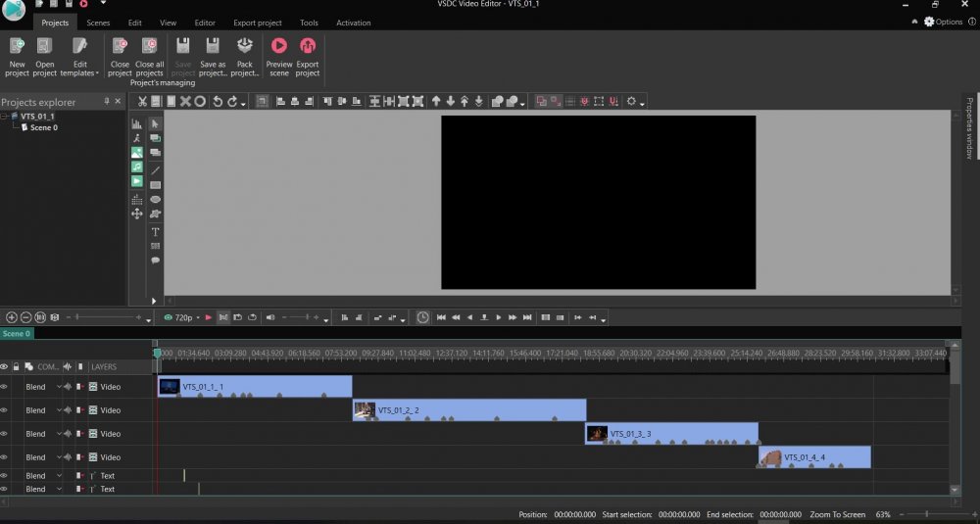Click the Cut scissors icon
The width and height of the screenshot is (980, 524).
point(142,101)
